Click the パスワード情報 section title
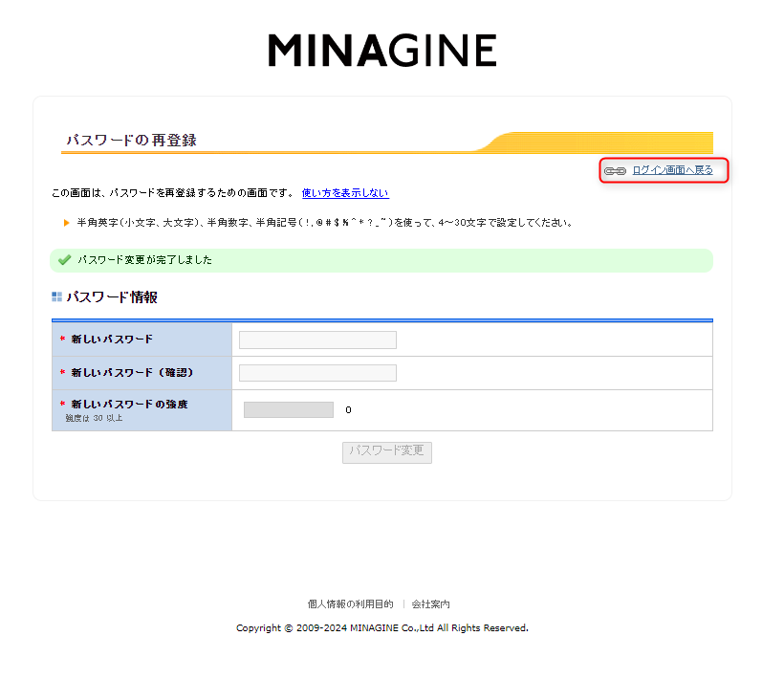 point(112,297)
